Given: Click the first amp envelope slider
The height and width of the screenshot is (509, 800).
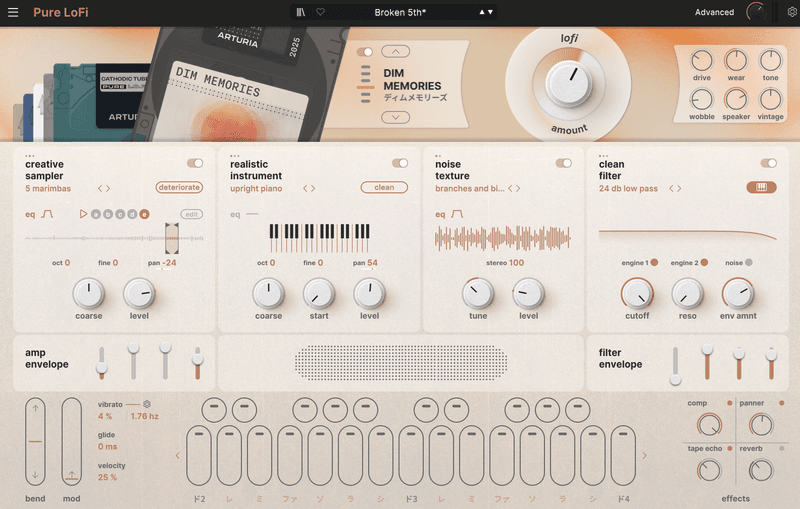Looking at the screenshot, I should 102,363.
